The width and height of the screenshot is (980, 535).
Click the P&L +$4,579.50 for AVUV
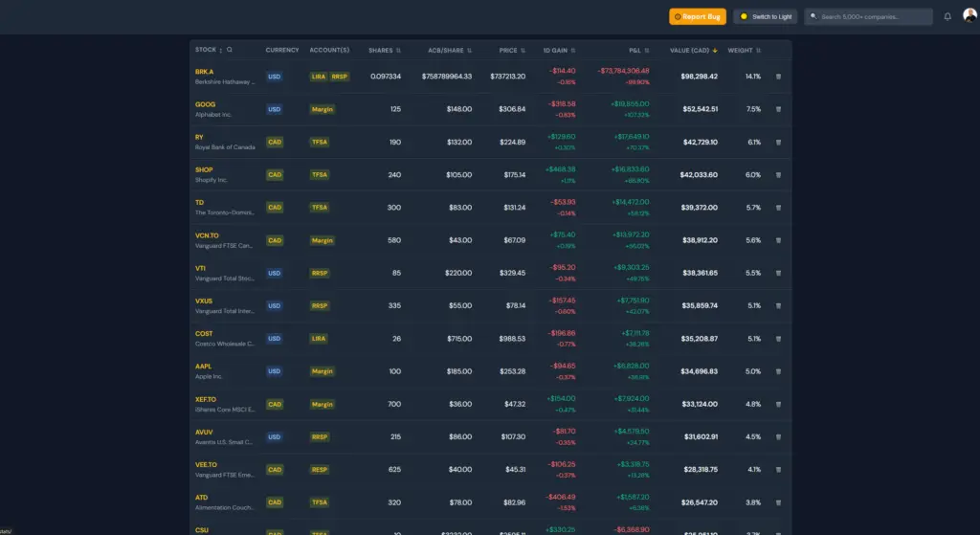pyautogui.click(x=632, y=432)
